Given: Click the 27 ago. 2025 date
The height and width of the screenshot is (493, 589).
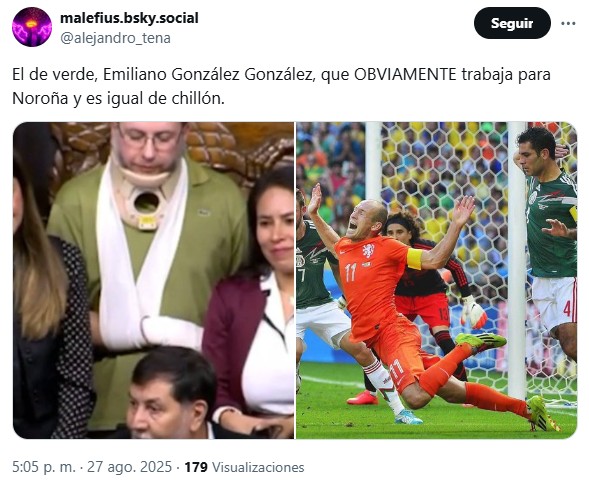Looking at the screenshot, I should tap(130, 467).
